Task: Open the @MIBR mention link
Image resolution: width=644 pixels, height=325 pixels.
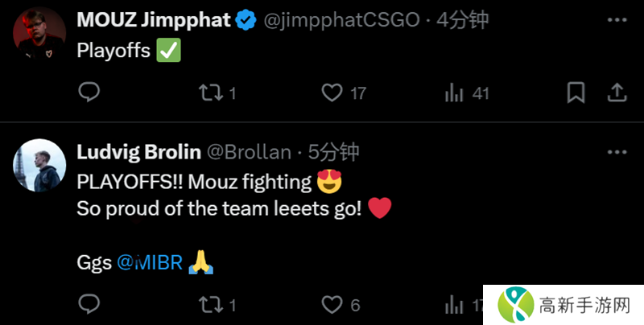Action: coord(151,262)
